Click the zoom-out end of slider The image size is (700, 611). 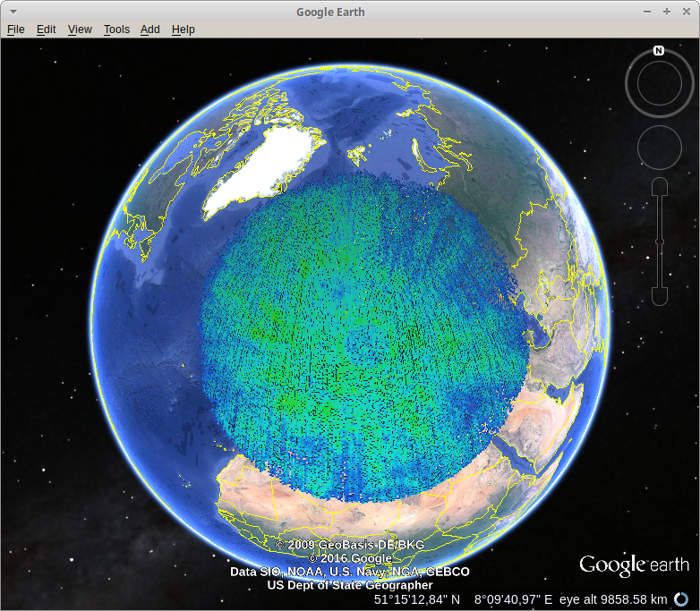point(660,297)
